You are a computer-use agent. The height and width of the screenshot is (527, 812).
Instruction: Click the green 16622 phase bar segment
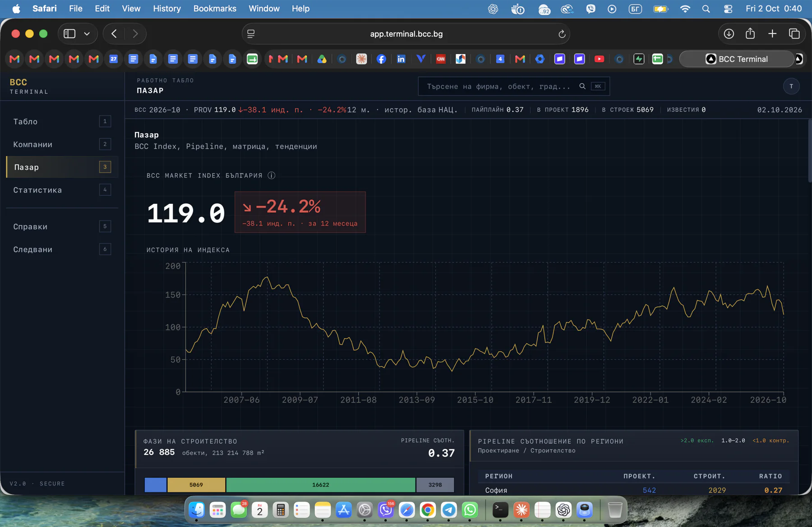320,485
